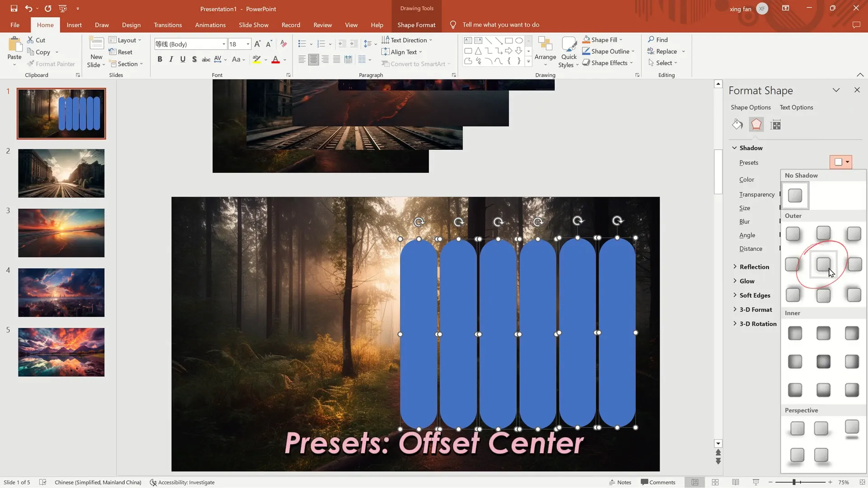Close the Format Shape pane
868x488 pixels.
point(857,90)
